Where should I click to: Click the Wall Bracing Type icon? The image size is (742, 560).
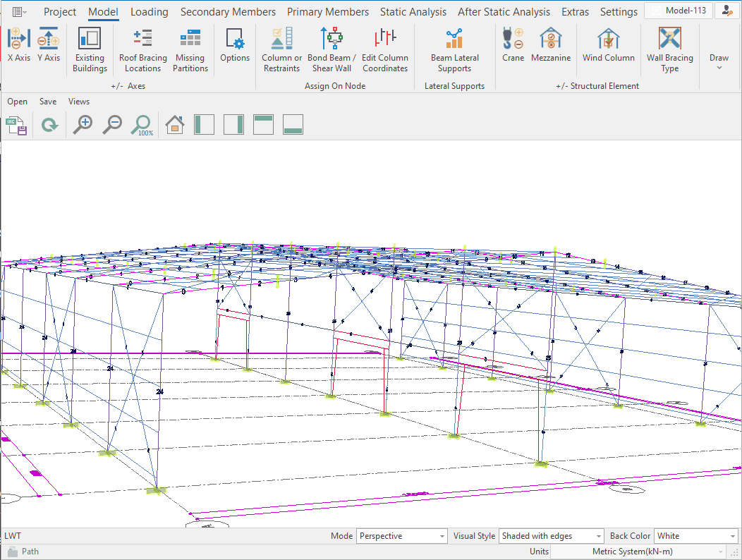coord(669,39)
